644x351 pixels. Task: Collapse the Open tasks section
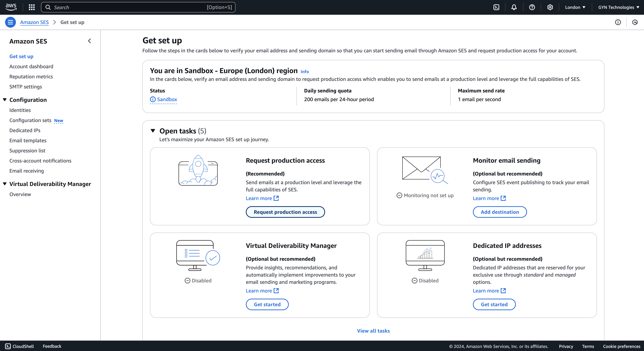pyautogui.click(x=153, y=131)
